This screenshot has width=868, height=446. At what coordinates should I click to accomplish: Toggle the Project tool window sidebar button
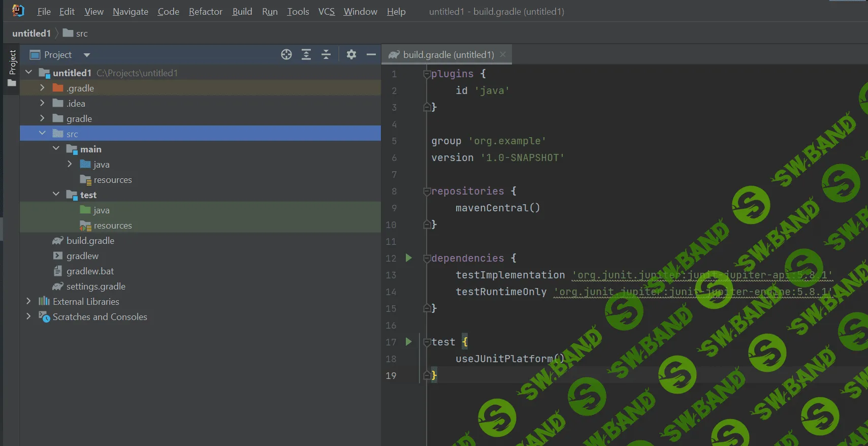coord(12,69)
